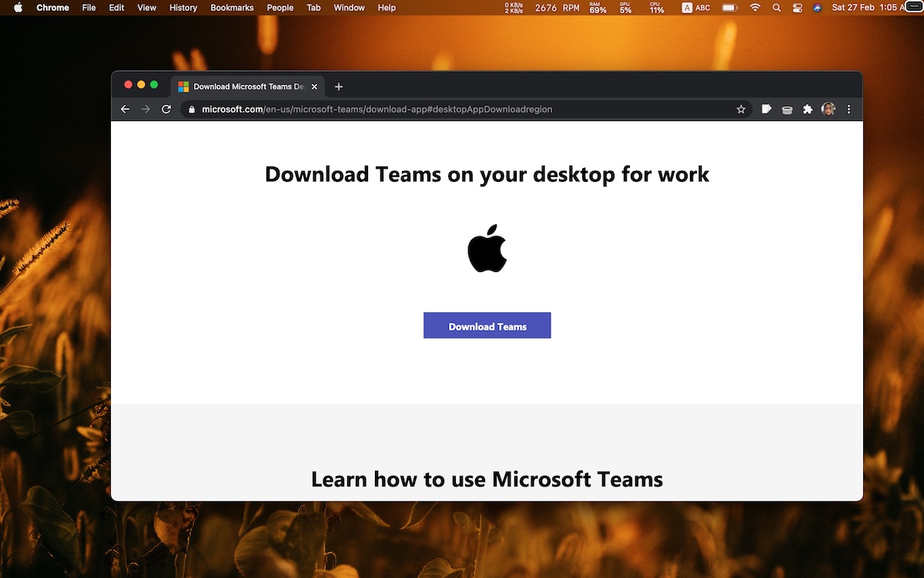
Task: Click the Download Teams button
Action: tap(487, 325)
